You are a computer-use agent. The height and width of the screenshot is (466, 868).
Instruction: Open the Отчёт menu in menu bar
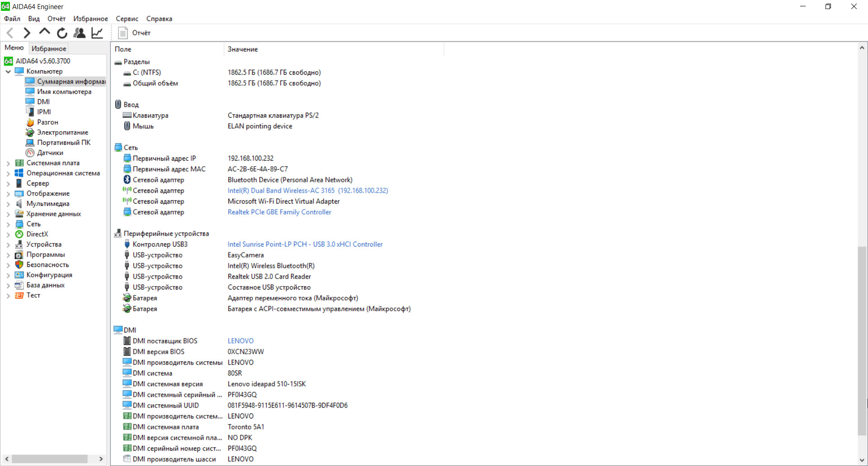coord(57,19)
